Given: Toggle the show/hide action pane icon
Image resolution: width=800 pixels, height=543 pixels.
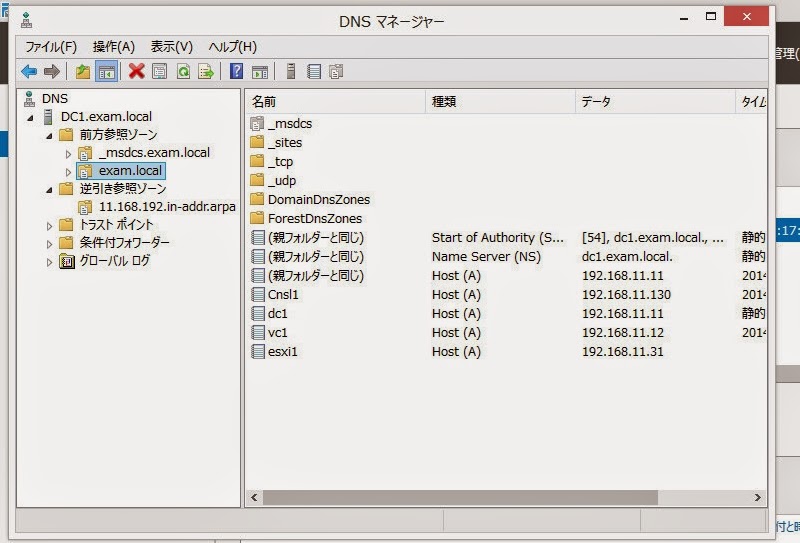Looking at the screenshot, I should point(260,71).
